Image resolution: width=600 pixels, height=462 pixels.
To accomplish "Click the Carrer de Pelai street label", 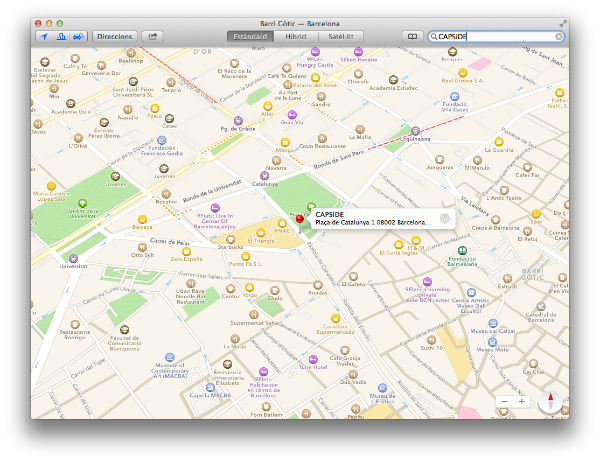I will [170, 242].
